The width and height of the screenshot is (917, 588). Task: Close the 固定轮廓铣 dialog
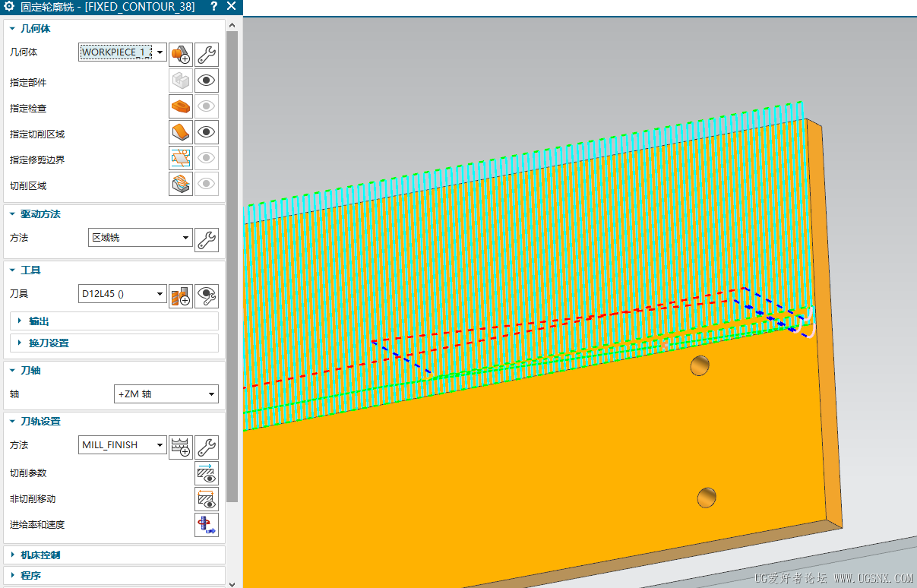pos(231,7)
